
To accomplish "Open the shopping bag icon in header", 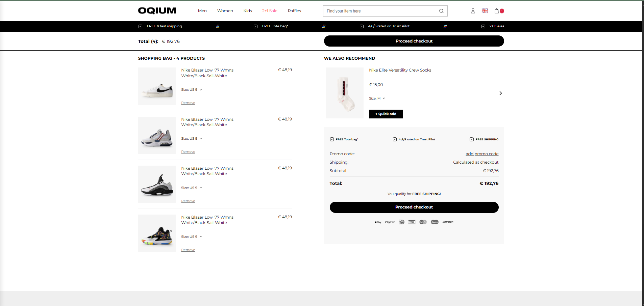I will 497,11.
